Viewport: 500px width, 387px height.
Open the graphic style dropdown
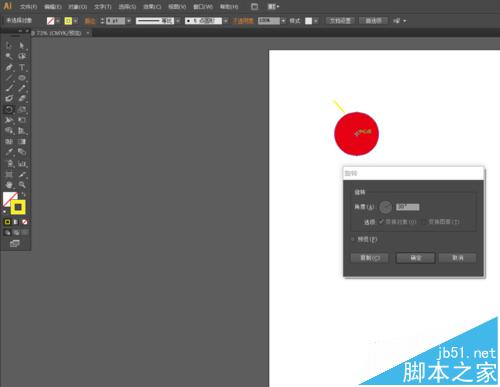click(x=316, y=21)
